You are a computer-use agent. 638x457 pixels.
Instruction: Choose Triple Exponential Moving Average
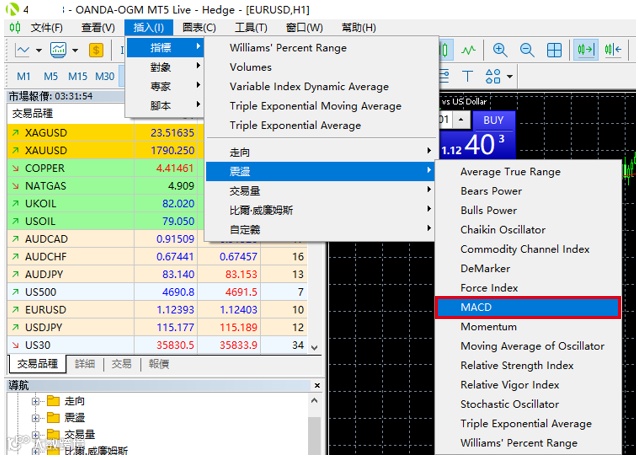pos(315,106)
